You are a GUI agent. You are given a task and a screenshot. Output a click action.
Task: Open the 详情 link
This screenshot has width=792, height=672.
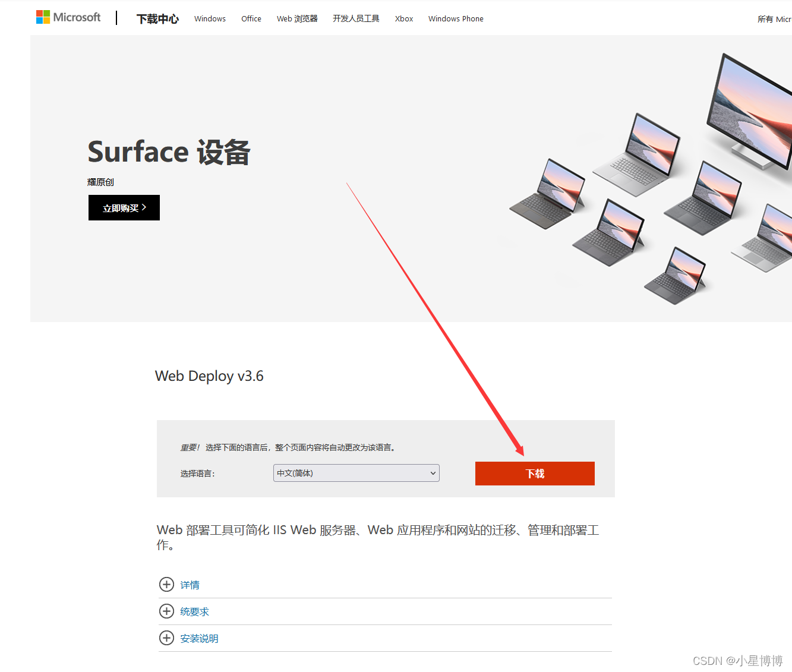[x=190, y=585]
